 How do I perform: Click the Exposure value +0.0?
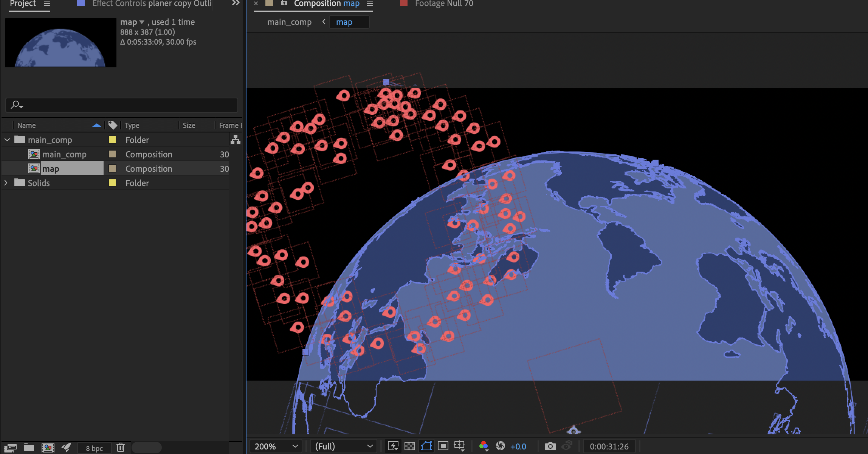518,446
